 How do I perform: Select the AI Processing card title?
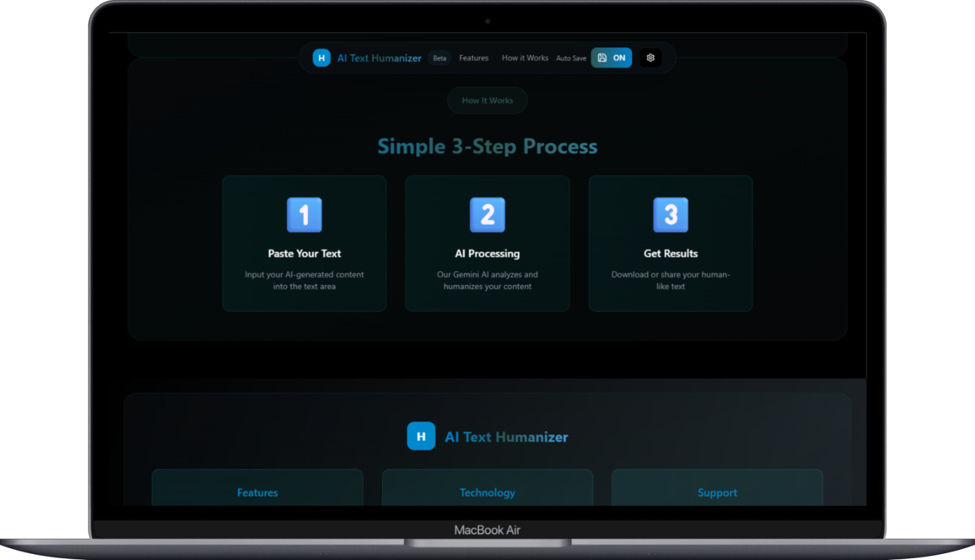(x=487, y=253)
